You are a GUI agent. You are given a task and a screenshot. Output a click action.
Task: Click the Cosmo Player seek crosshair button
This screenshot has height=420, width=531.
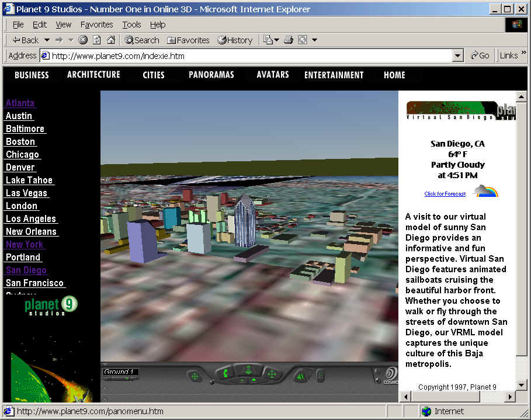click(195, 376)
